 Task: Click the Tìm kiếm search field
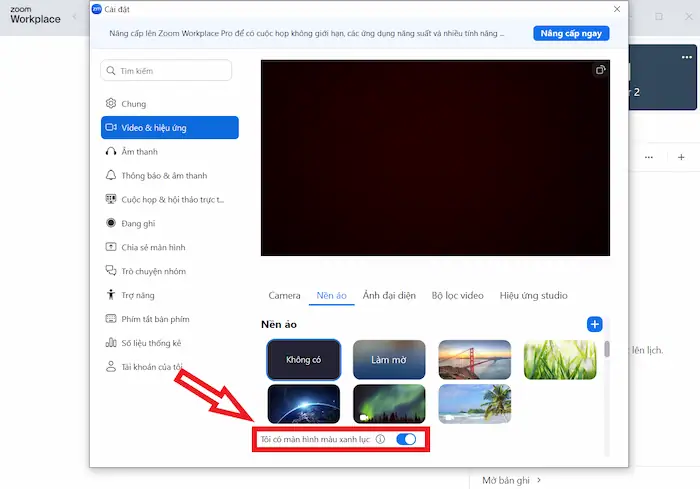coord(167,71)
